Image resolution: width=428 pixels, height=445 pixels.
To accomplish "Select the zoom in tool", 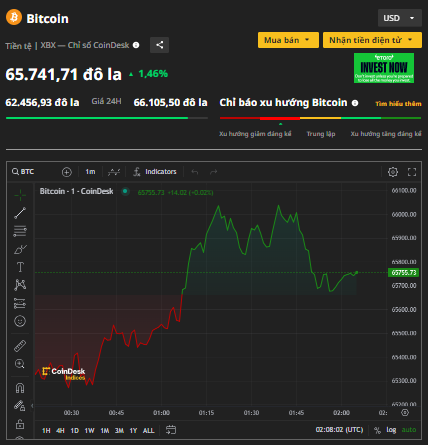I will [x=20, y=364].
